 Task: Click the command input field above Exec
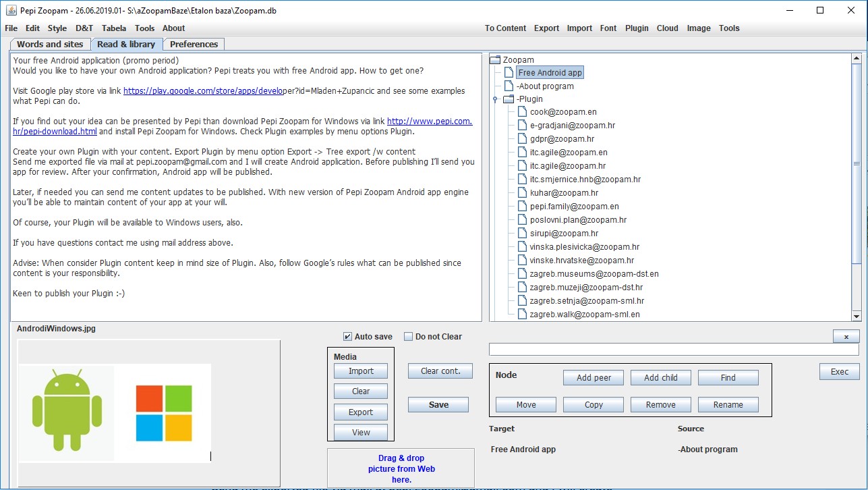click(674, 350)
